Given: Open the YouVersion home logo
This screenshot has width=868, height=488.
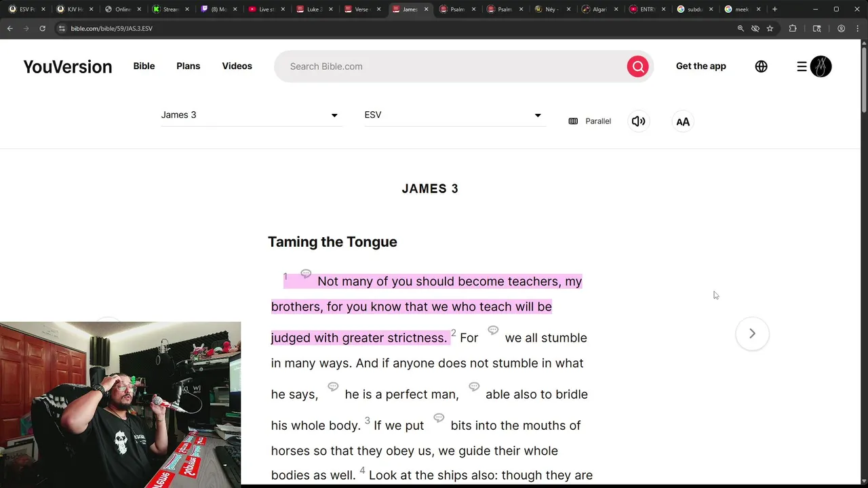Looking at the screenshot, I should coord(68,66).
